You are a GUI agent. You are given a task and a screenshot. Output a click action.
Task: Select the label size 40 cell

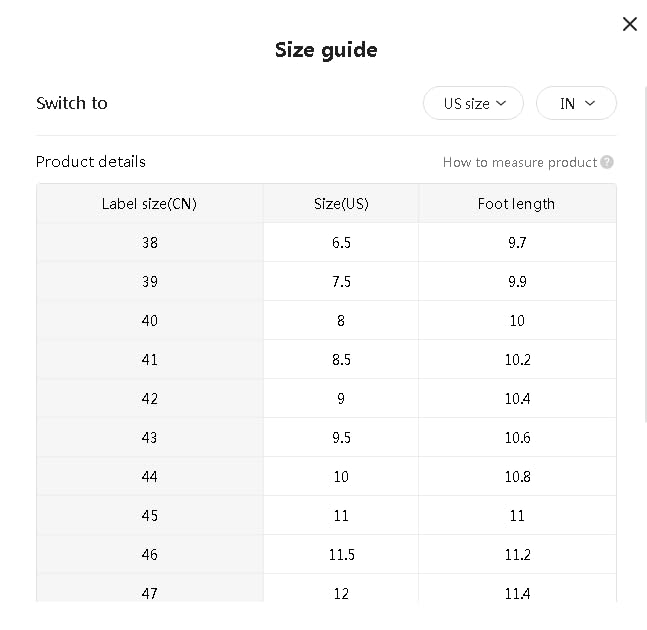(x=149, y=321)
